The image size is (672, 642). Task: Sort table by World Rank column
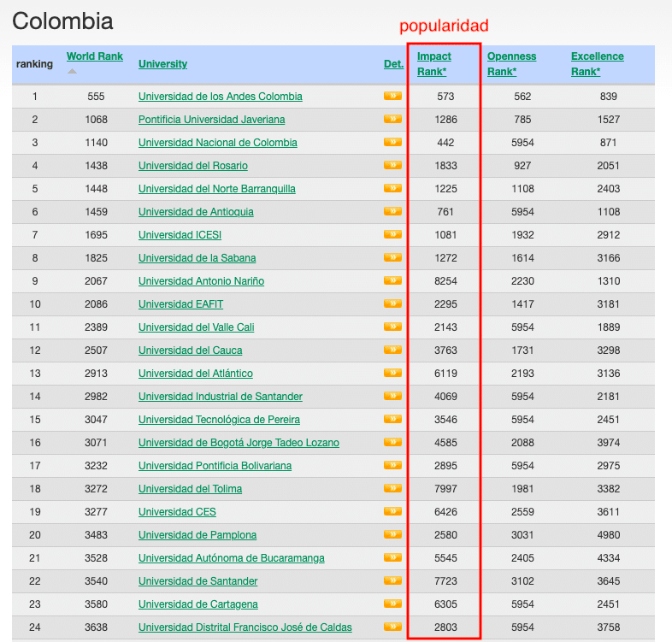click(x=95, y=56)
